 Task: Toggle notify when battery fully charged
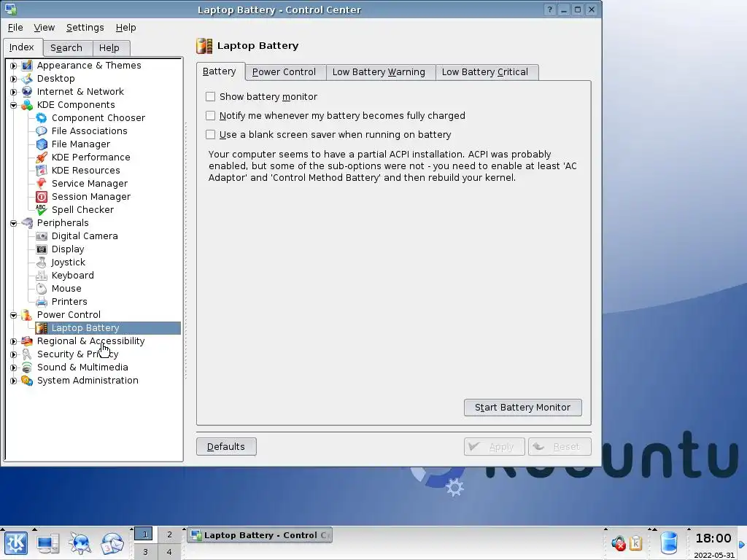(x=210, y=116)
